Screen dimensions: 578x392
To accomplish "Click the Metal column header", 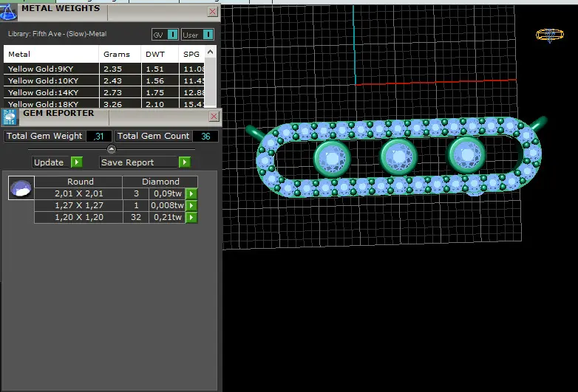I will pos(51,54).
